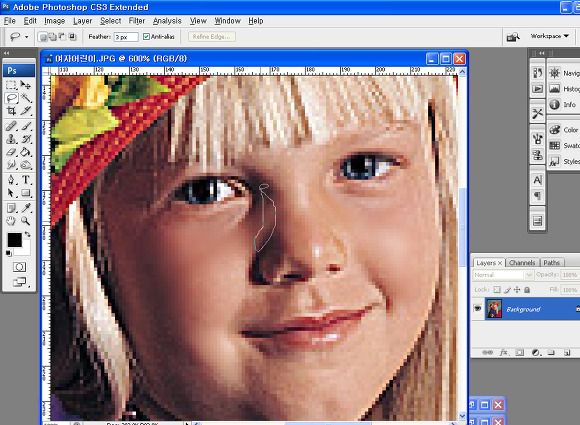Enable New Selection mode in options bar
Screen dimensions: 580x425
(43, 37)
